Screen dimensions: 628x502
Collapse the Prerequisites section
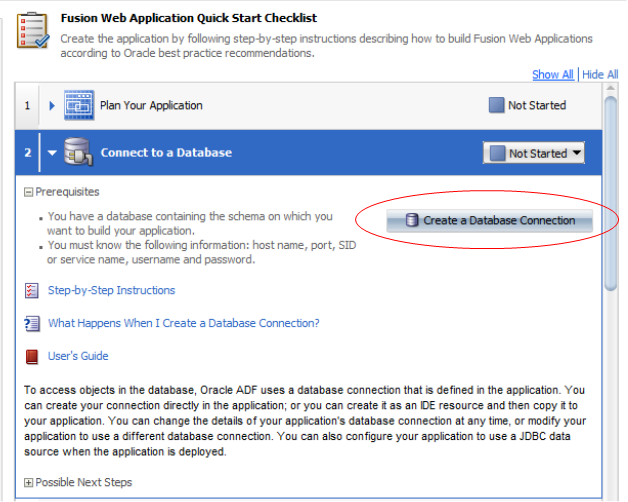tap(28, 192)
